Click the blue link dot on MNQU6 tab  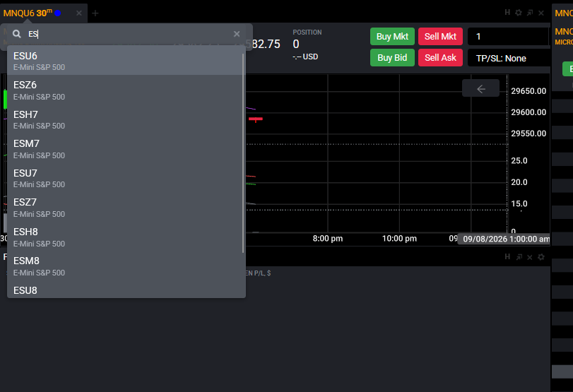tap(57, 13)
